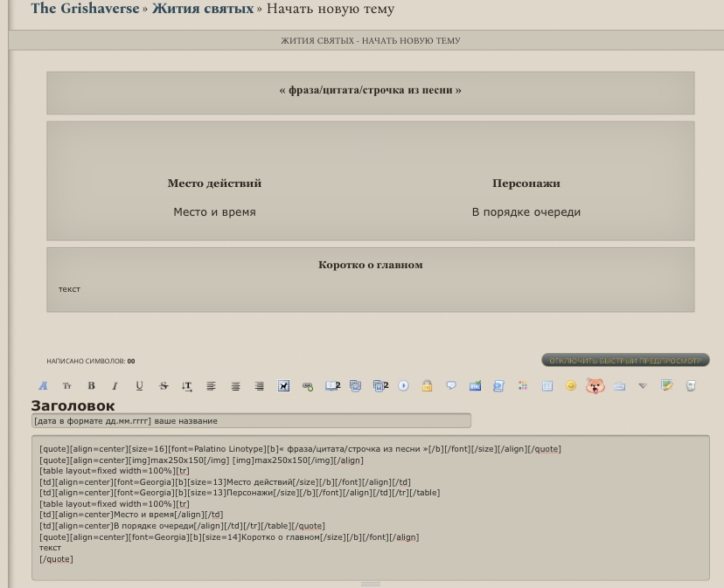Click the lock hidden-text icon
The image size is (724, 588).
coord(427,386)
